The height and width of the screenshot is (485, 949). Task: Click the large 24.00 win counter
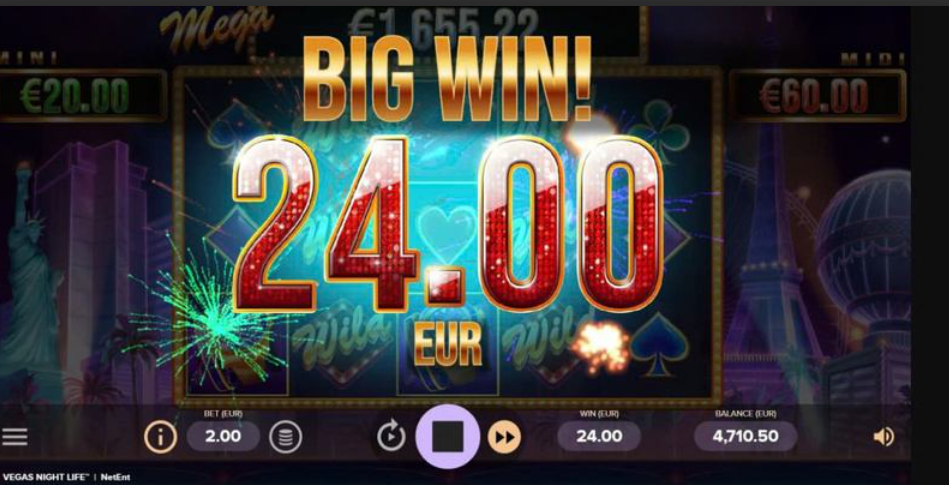448,223
